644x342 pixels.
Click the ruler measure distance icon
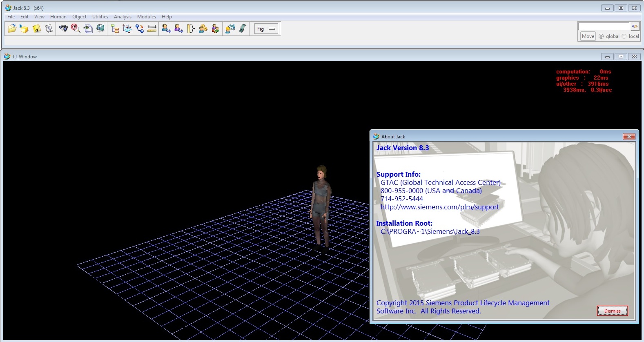coord(152,29)
